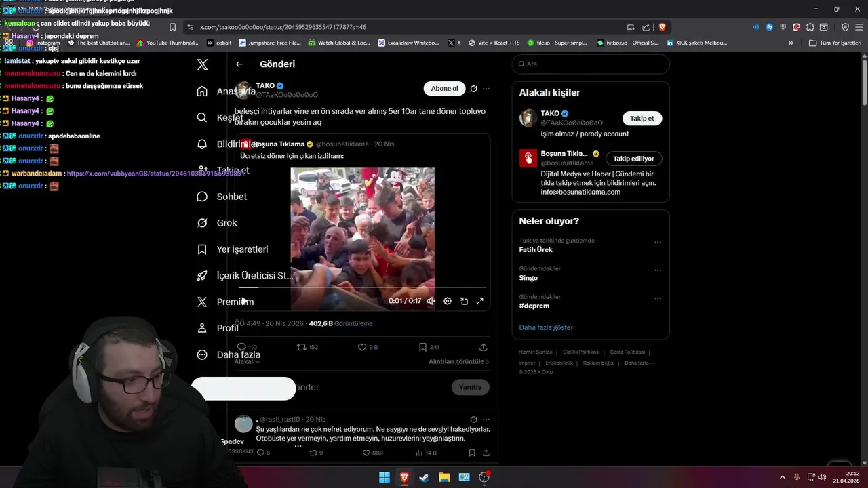Expand hidden bookmarks with double chevron
868x488 pixels.
791,43
